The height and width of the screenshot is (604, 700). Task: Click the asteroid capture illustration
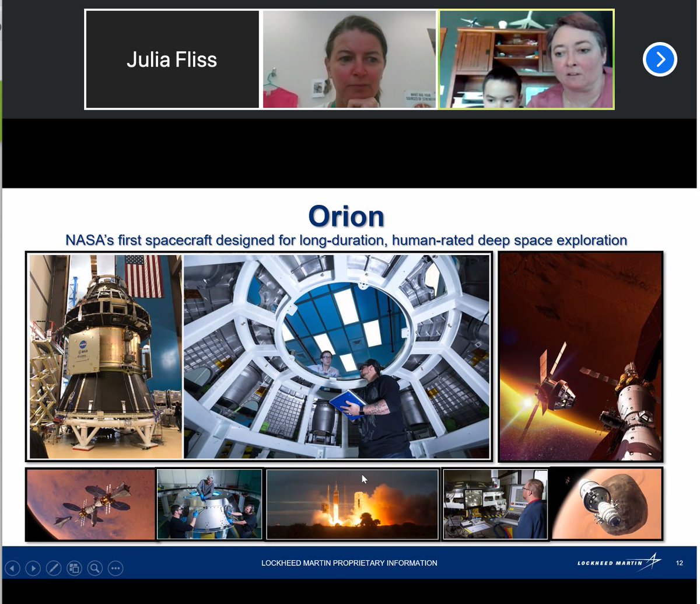607,503
